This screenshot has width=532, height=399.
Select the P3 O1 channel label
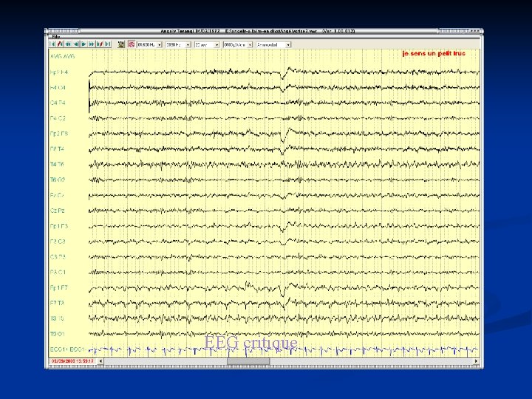pos(58,272)
